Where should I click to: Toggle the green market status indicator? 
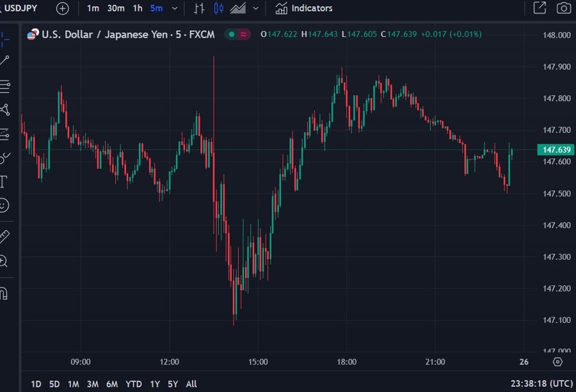pos(232,35)
